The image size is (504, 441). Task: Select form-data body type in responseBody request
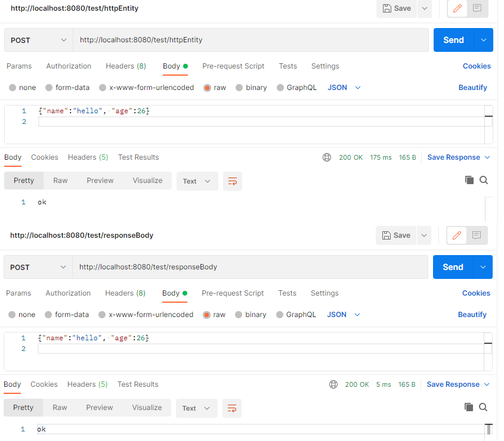[48, 315]
